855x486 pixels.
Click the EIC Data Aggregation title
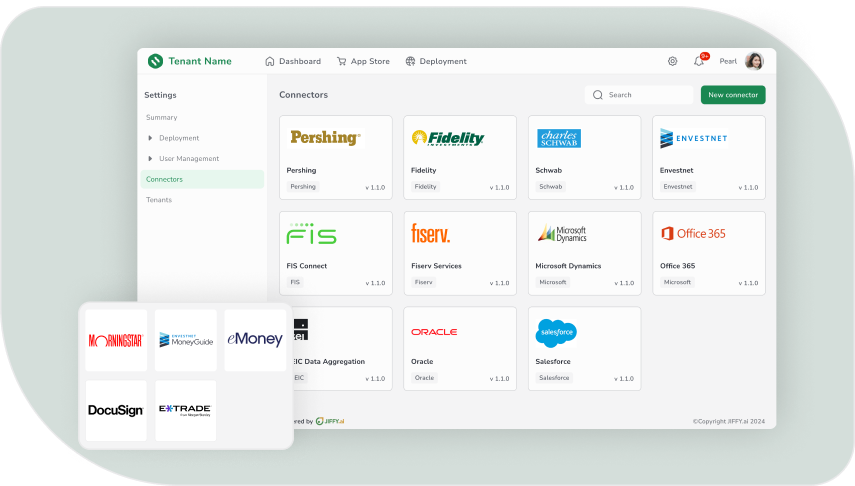(x=329, y=361)
